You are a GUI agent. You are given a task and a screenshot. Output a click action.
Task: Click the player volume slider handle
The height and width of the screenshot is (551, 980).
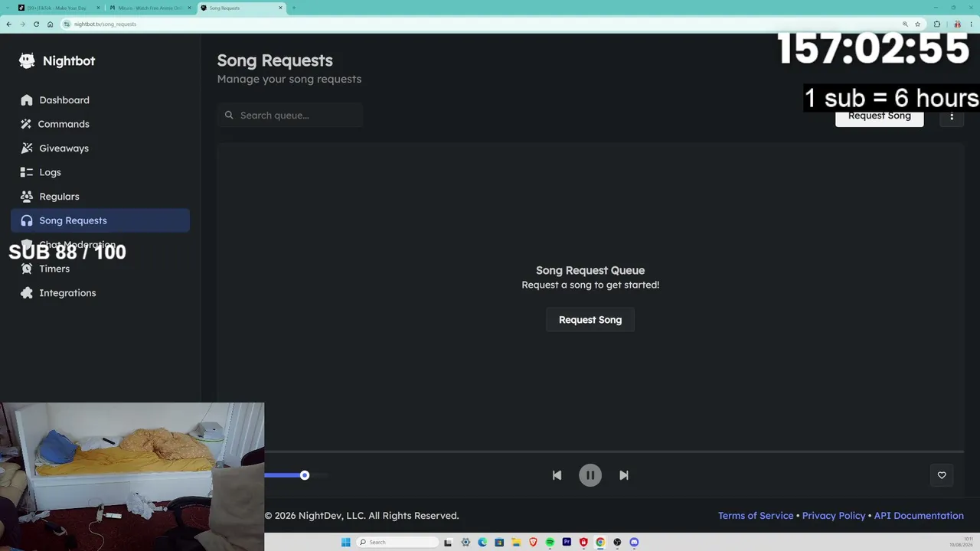coord(305,475)
